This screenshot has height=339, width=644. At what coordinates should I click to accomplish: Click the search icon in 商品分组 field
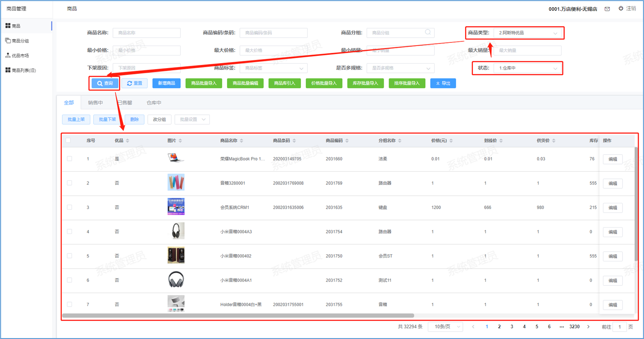point(428,32)
